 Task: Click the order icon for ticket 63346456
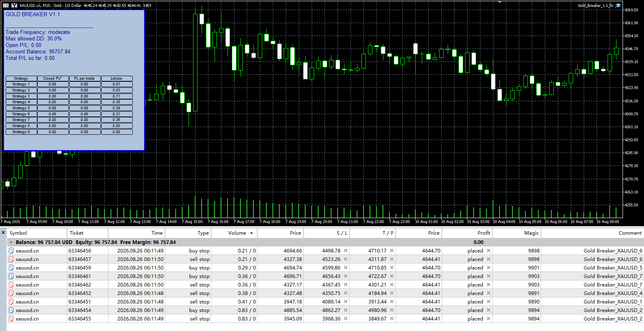point(11,251)
